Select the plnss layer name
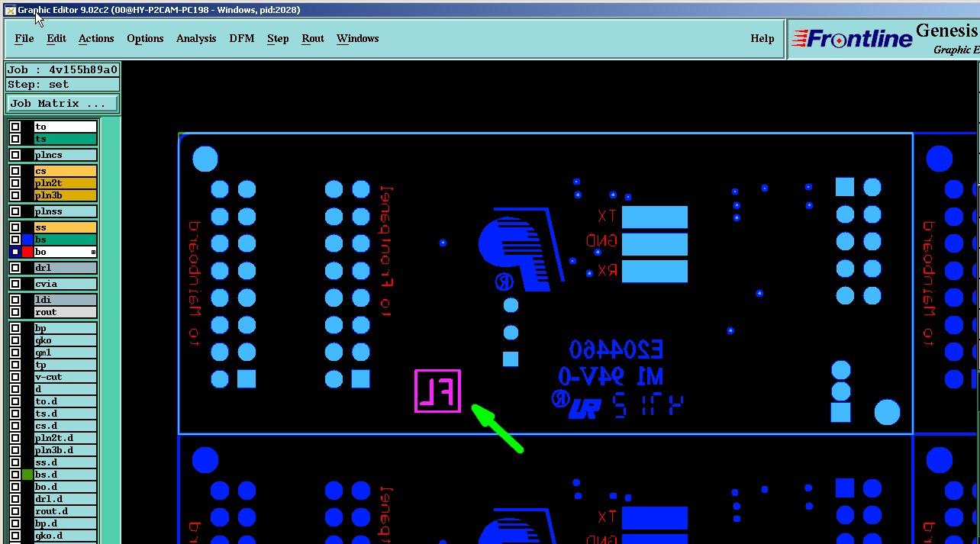 [66, 211]
